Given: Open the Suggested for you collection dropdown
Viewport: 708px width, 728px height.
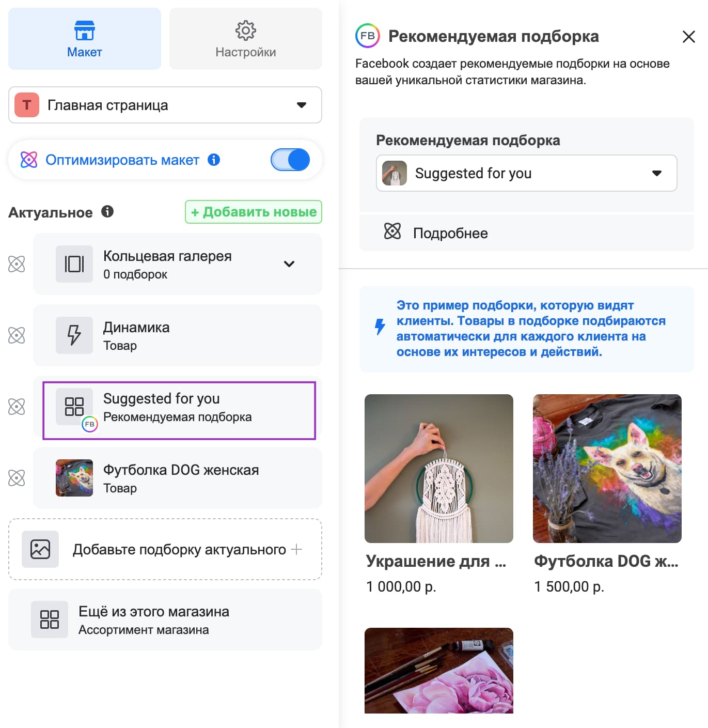Looking at the screenshot, I should (527, 173).
